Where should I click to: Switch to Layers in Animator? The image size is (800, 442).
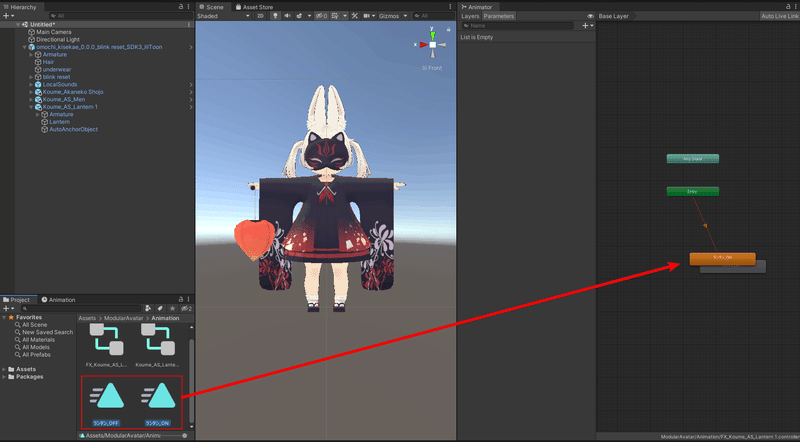470,16
